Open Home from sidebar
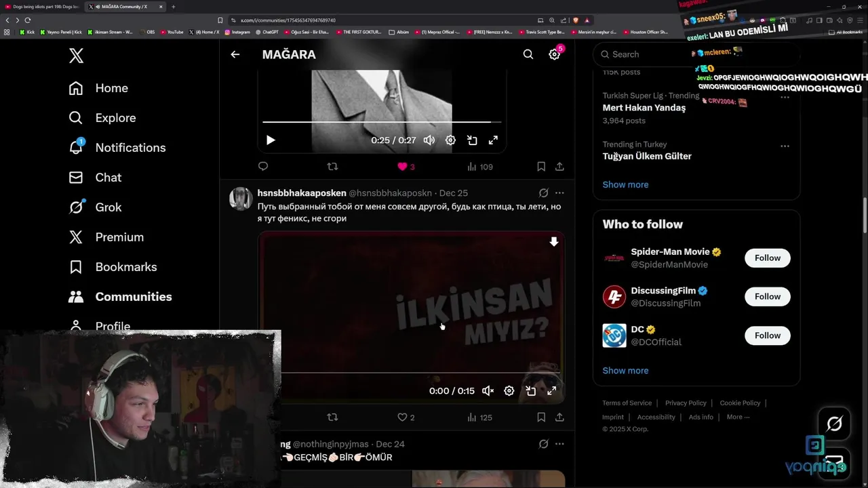 pos(98,88)
